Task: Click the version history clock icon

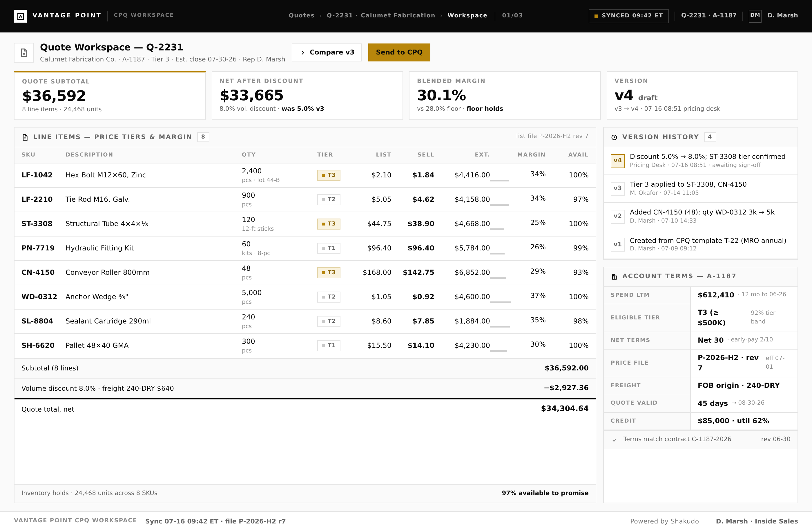Action: pyautogui.click(x=614, y=137)
